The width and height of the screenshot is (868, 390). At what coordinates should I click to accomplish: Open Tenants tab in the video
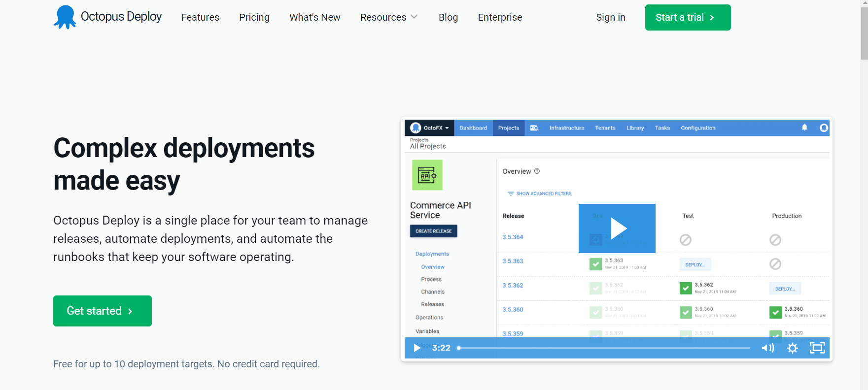tap(605, 128)
